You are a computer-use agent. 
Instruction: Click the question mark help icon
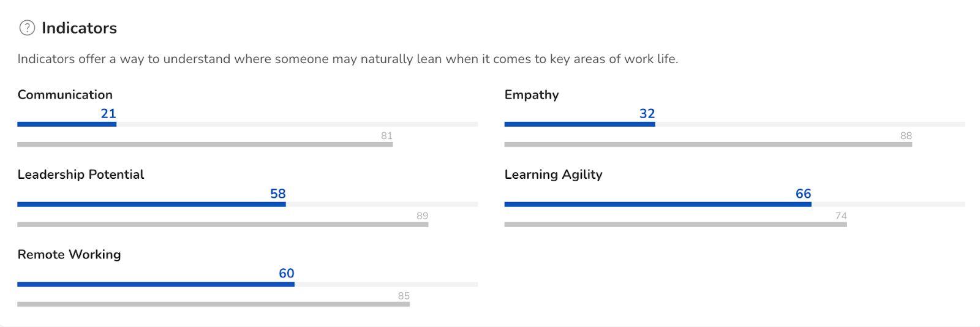pos(27,28)
